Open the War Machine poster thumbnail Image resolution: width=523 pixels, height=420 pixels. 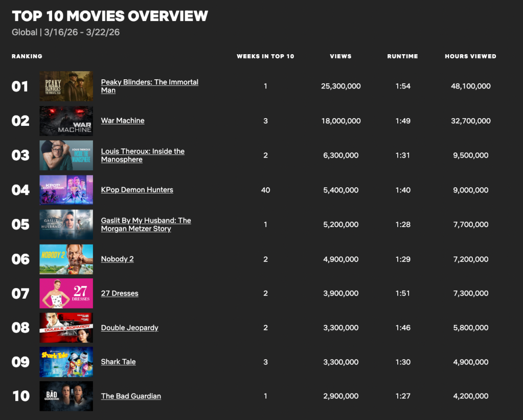tap(66, 121)
